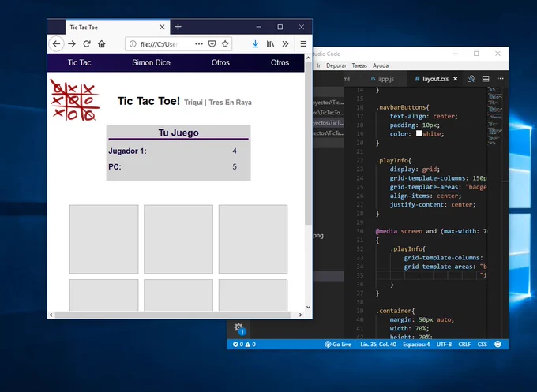Click the top-left empty game cell
This screenshot has width=537, height=392.
click(103, 239)
